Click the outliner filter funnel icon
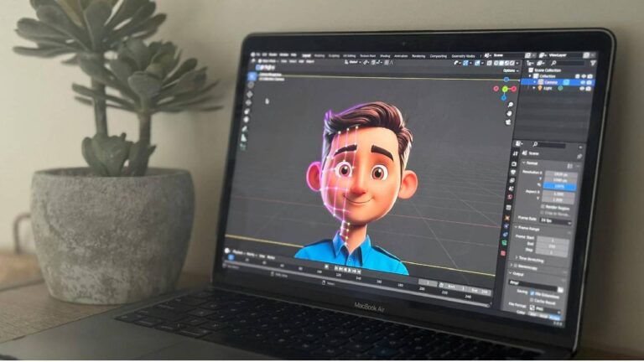The width and height of the screenshot is (644, 362). pos(593,63)
